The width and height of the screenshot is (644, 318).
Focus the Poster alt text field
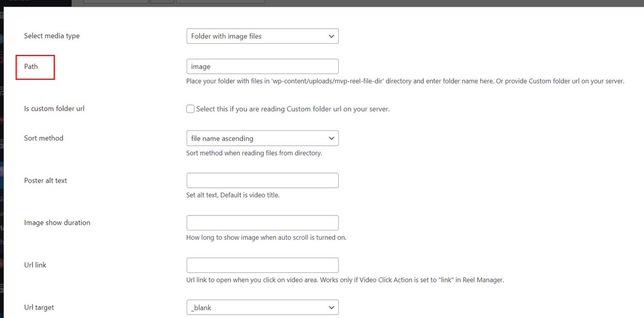click(262, 180)
